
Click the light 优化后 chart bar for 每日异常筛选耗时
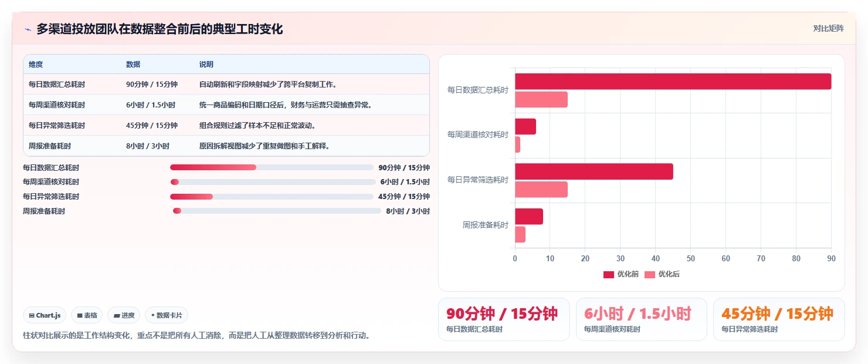point(541,189)
